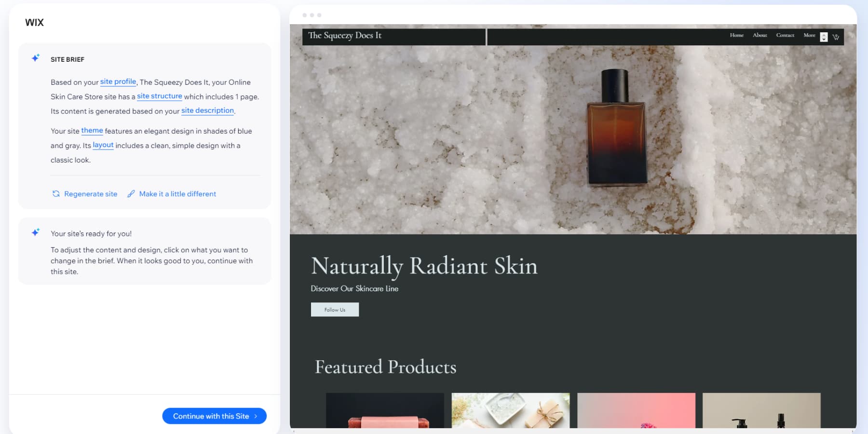The image size is (868, 434).
Task: Click the up-down arrow selector in the navbar
Action: 823,37
